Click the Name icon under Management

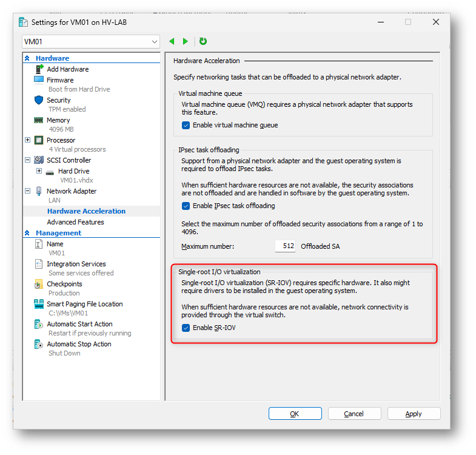click(39, 244)
